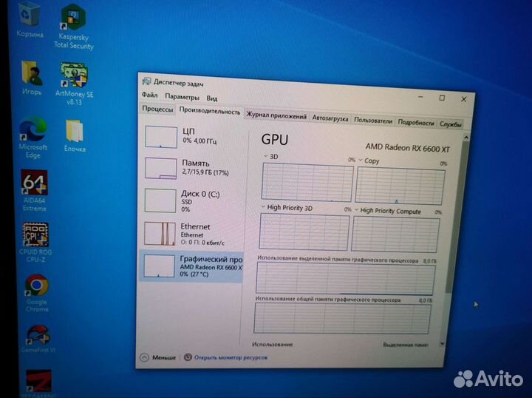Open the Copy engine graph dropdown
The width and height of the screenshot is (532, 398).
click(361, 161)
